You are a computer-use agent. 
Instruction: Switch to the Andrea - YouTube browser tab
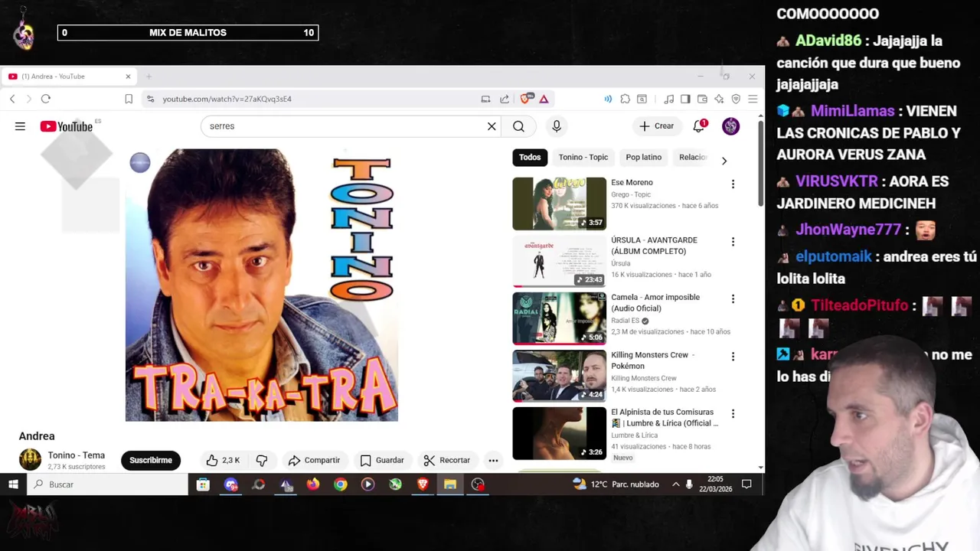click(69, 77)
